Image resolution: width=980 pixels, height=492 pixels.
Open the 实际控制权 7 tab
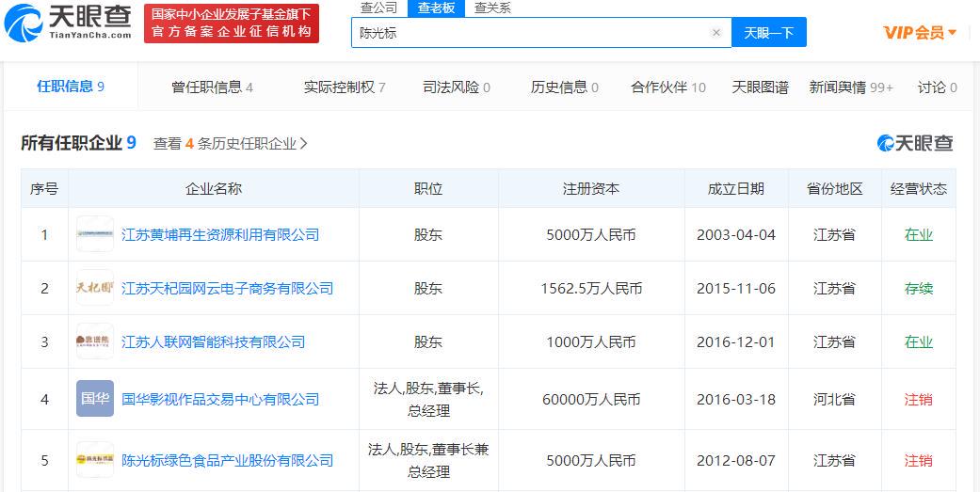point(345,87)
